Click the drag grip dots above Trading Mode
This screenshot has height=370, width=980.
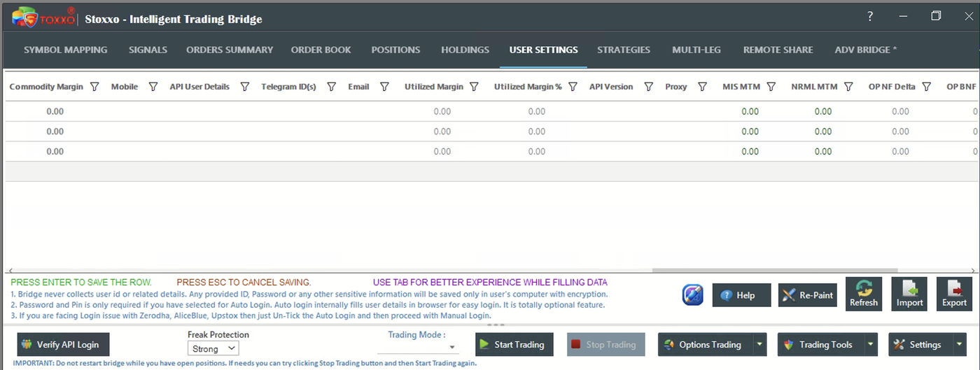click(x=496, y=325)
